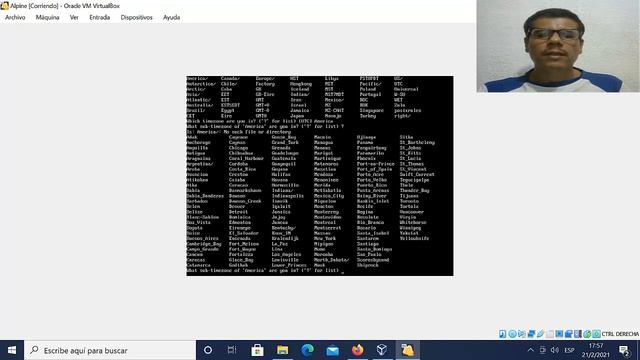Image resolution: width=640 pixels, height=360 pixels.
Task: Click the Cambridge_Bay entry in the terminal
Action: pos(204,244)
